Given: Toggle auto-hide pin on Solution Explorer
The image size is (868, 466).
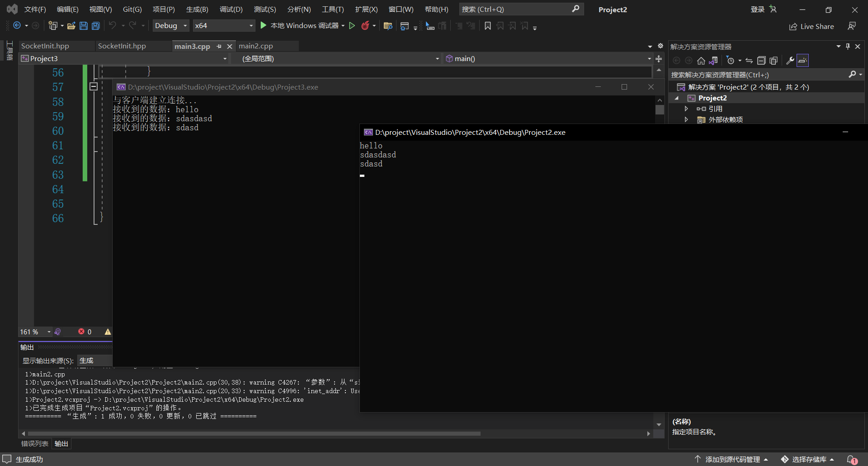Looking at the screenshot, I should [848, 46].
